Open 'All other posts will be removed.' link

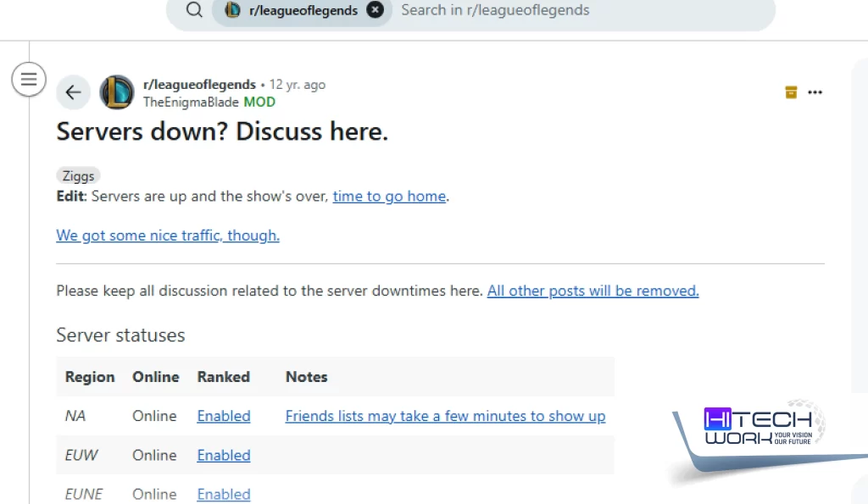(x=593, y=291)
